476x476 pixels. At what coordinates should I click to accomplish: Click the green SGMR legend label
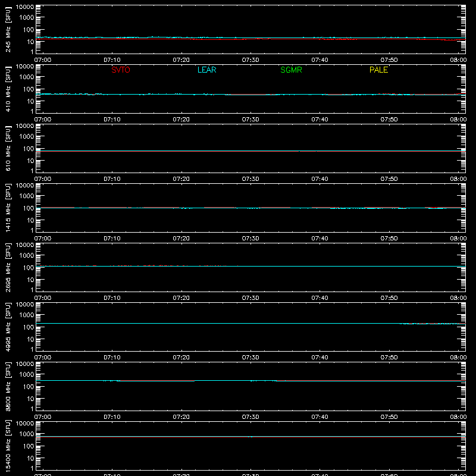pyautogui.click(x=291, y=70)
